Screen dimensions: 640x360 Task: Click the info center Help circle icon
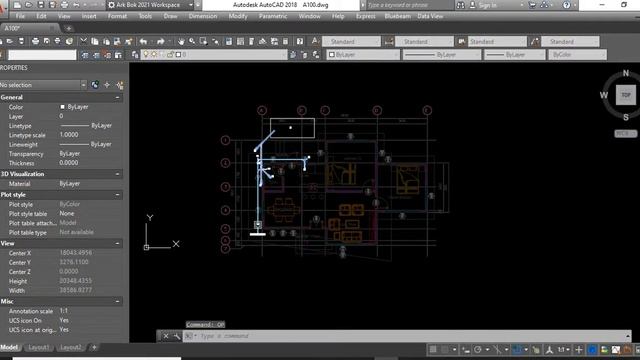pyautogui.click(x=567, y=5)
